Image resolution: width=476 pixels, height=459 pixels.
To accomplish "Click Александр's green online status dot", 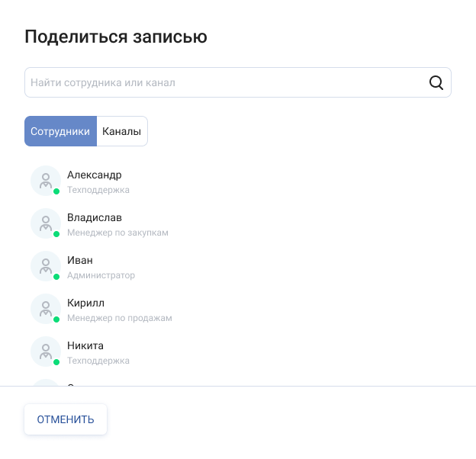I will [x=56, y=191].
